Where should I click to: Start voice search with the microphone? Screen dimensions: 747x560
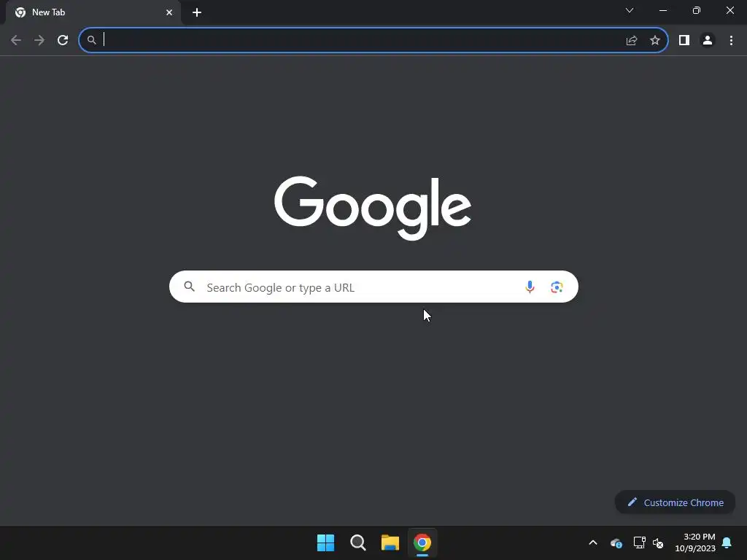tap(530, 287)
